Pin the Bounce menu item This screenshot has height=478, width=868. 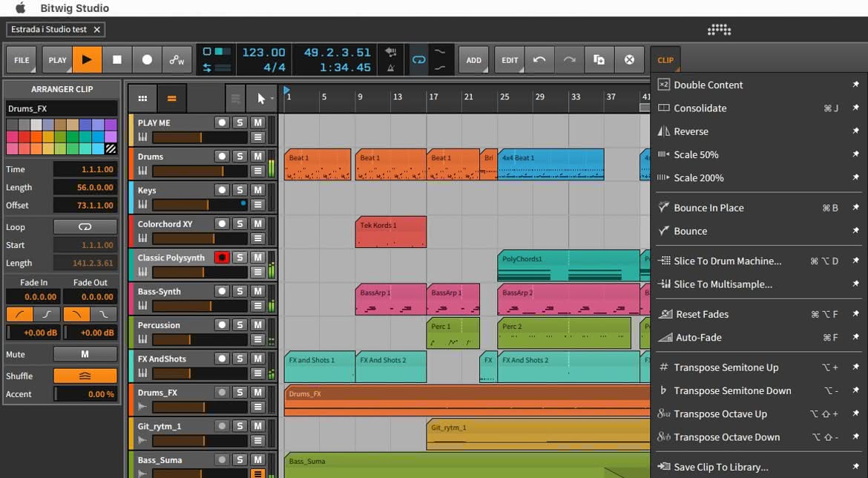click(x=856, y=230)
